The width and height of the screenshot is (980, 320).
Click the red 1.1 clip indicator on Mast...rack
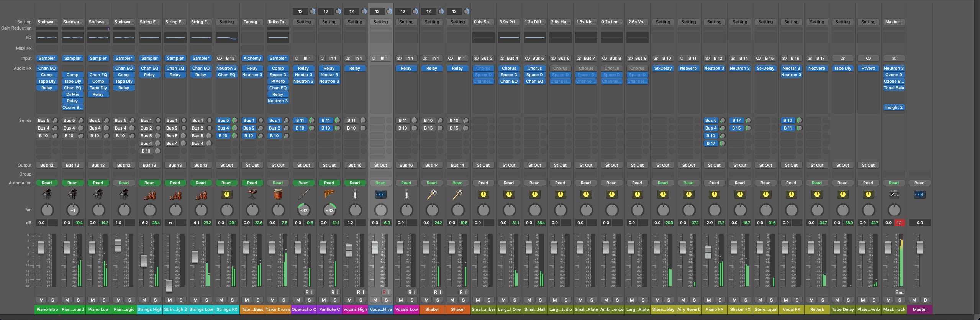899,223
